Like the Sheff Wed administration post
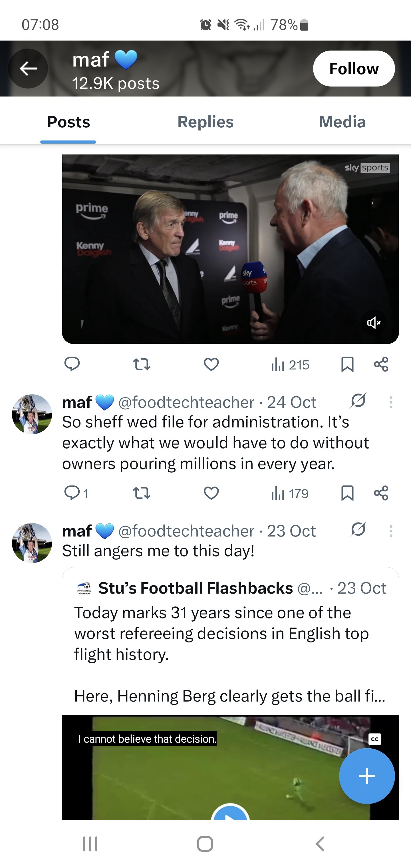Image resolution: width=411 pixels, height=868 pixels. [211, 493]
